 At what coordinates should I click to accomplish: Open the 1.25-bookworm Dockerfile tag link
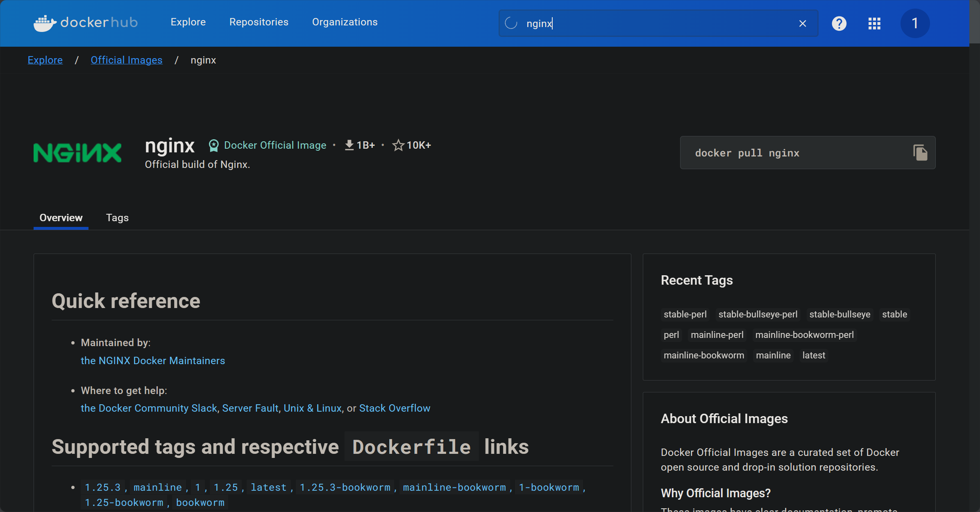(124, 503)
